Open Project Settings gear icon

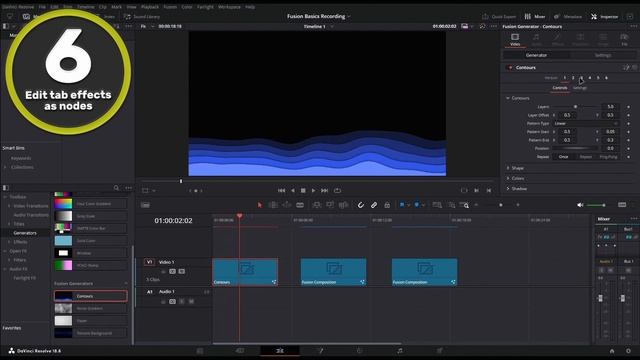click(x=628, y=351)
